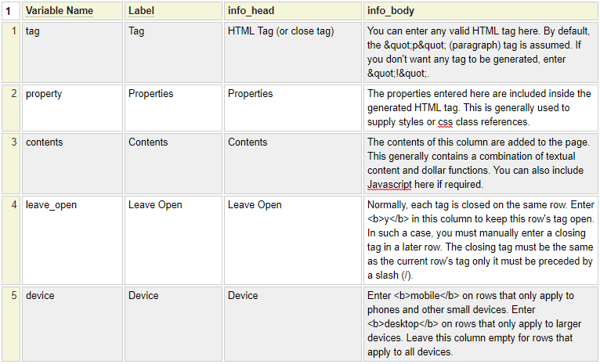Click the info_body cell about css class references
600x364 pixels.
(479, 106)
